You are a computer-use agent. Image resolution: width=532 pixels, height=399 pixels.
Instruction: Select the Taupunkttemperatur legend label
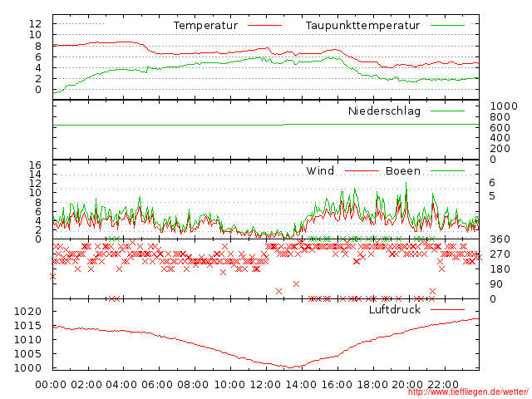tap(362, 26)
